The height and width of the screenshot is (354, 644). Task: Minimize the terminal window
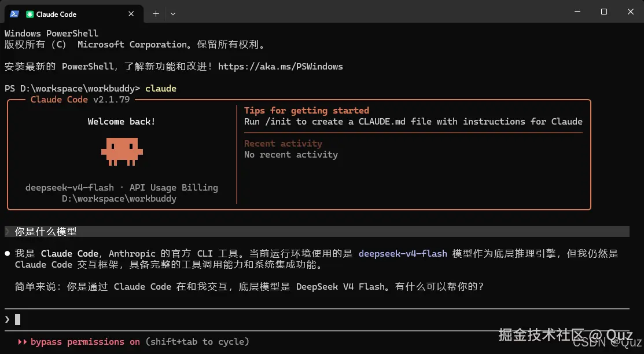click(577, 12)
